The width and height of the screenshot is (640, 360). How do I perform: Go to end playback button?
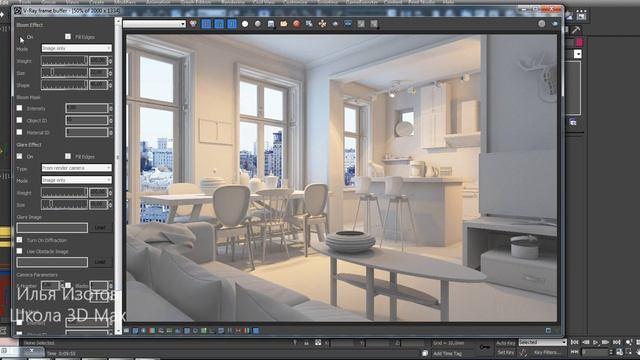click(617, 342)
